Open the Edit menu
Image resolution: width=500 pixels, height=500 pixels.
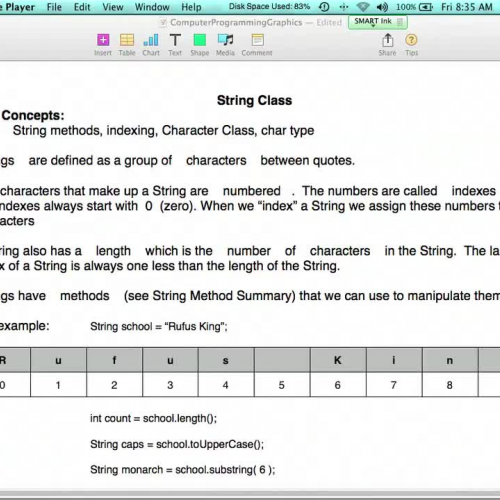[82, 7]
